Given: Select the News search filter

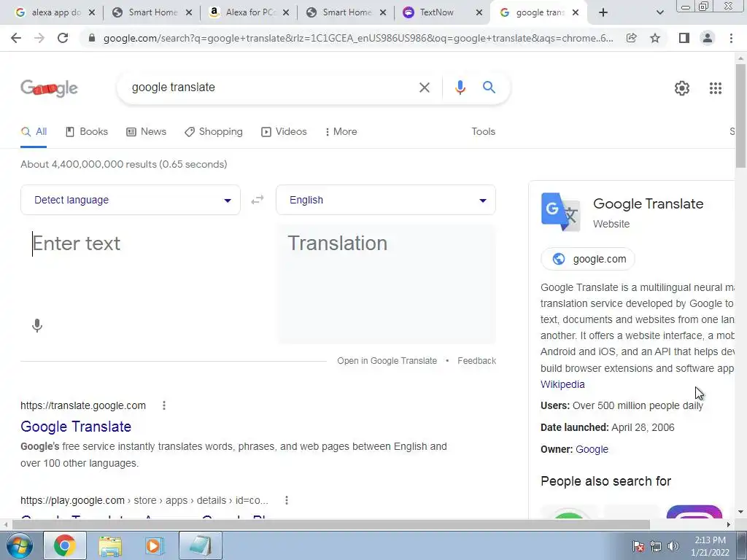Looking at the screenshot, I should click(x=146, y=132).
